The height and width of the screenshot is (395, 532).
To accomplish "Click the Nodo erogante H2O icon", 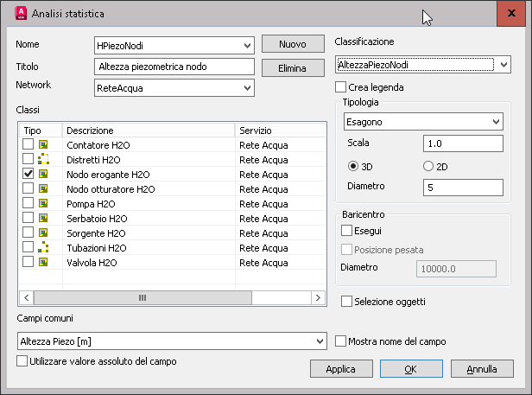I will pos(42,175).
